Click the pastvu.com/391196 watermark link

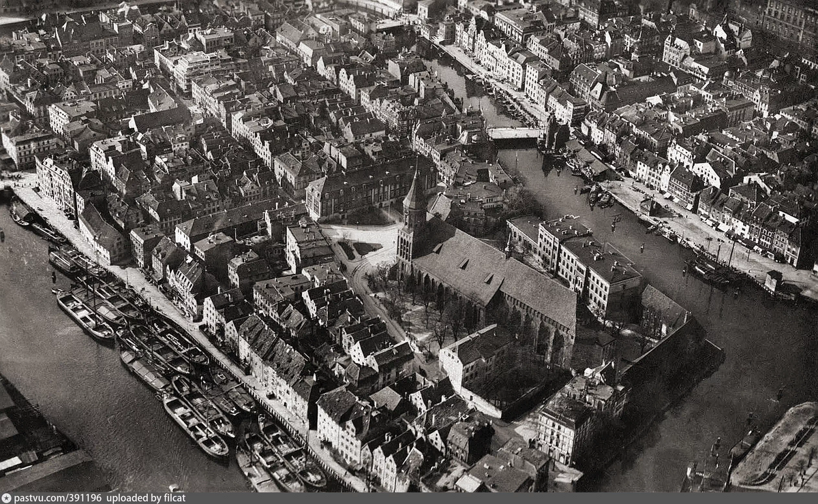[56, 498]
